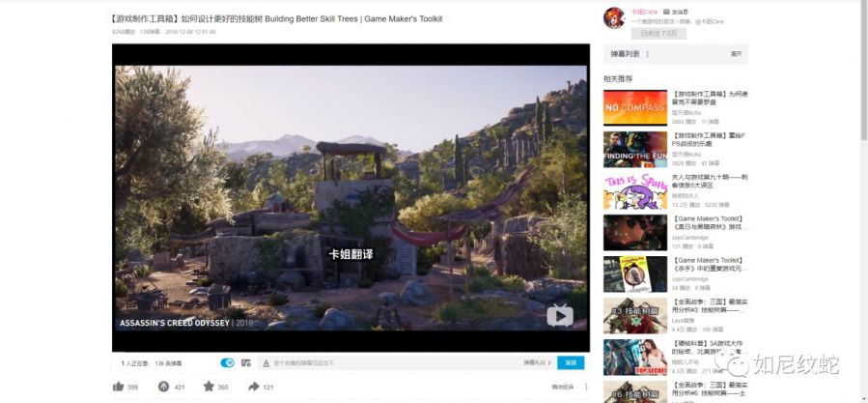Open title 《夏日与黑暗森林》 Game Maker's Toolkit

point(710,223)
